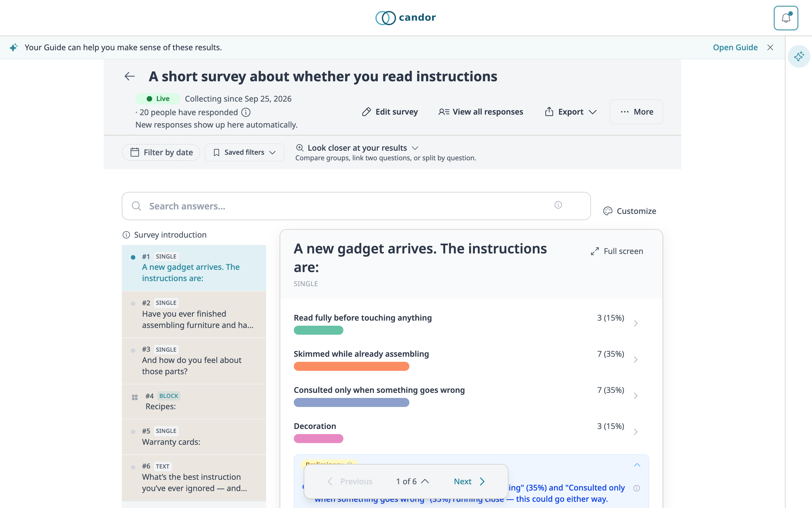The height and width of the screenshot is (508, 812).
Task: Click Filter by date
Action: click(161, 152)
